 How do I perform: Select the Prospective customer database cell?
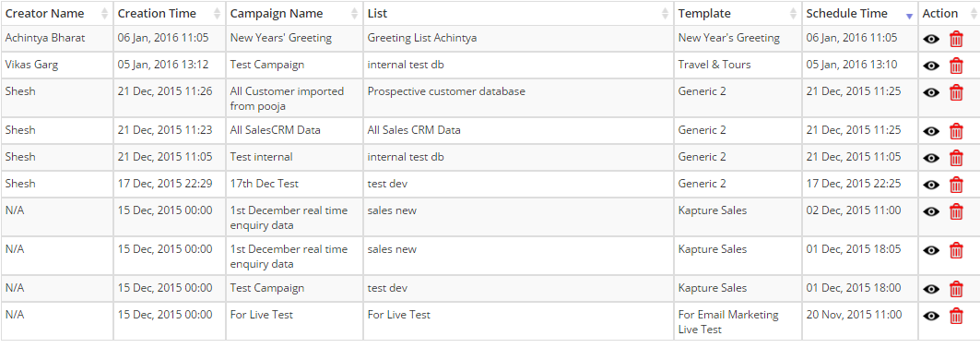pyautogui.click(x=519, y=98)
